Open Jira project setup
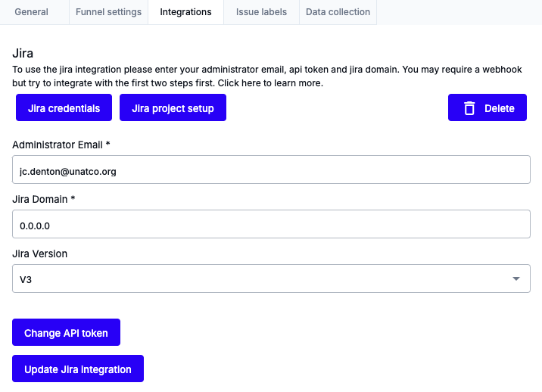 (x=173, y=108)
